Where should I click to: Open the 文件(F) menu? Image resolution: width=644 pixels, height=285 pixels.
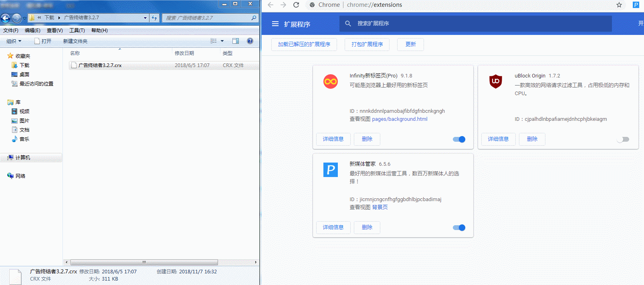[11, 31]
